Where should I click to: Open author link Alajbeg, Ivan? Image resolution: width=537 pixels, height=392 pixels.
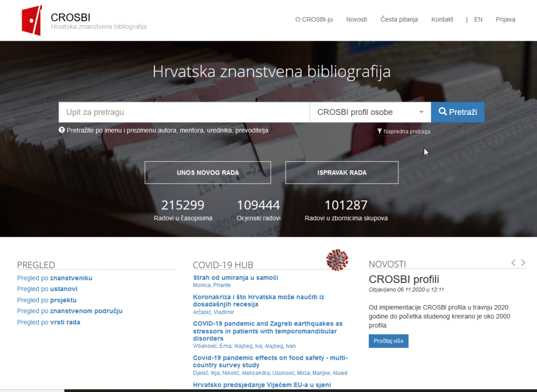tap(280, 346)
